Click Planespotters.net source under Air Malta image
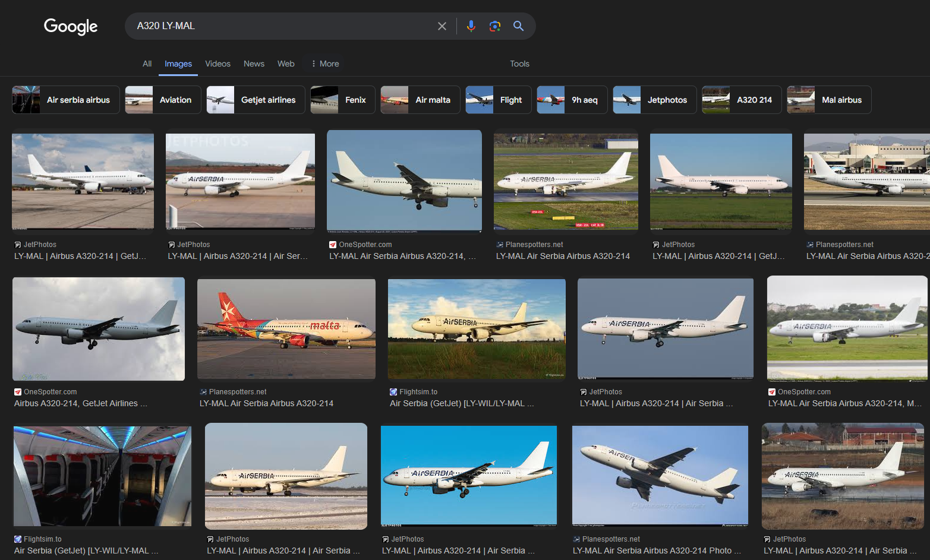The width and height of the screenshot is (930, 560). (238, 392)
